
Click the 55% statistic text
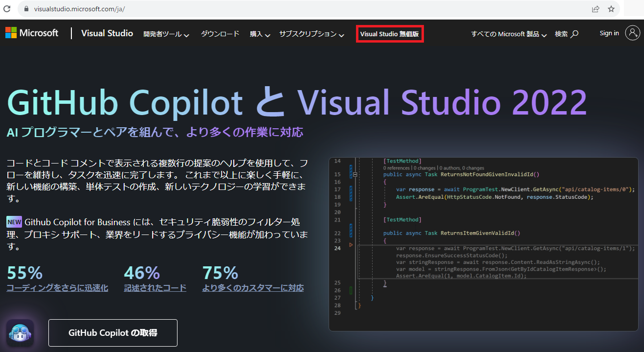pyautogui.click(x=25, y=273)
